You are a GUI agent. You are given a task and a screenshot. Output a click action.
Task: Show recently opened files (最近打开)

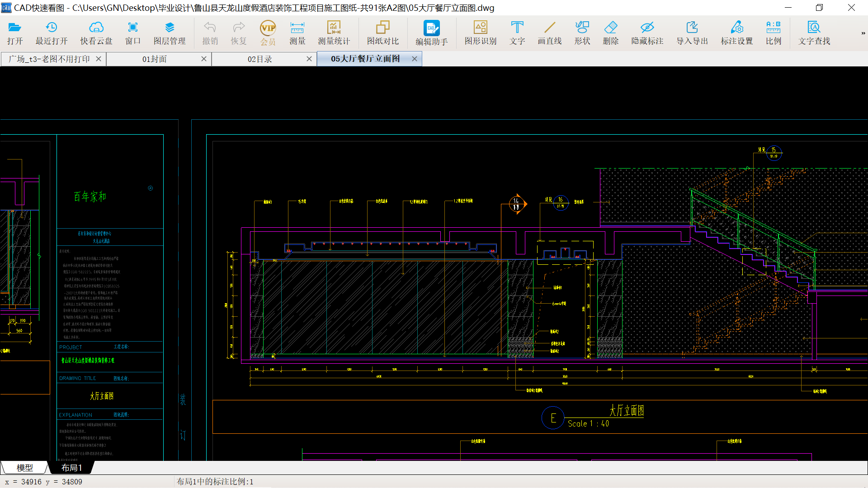(52, 33)
